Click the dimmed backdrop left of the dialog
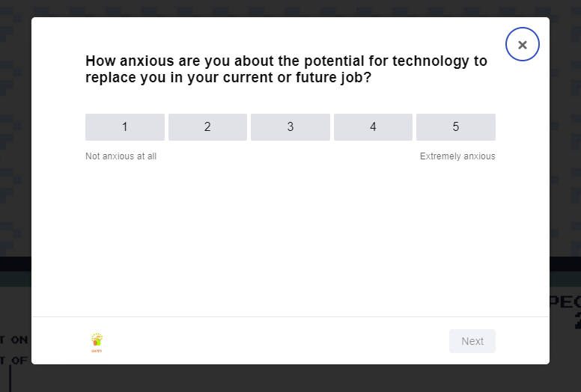Screen dimensions: 581x392 click(x=16, y=148)
